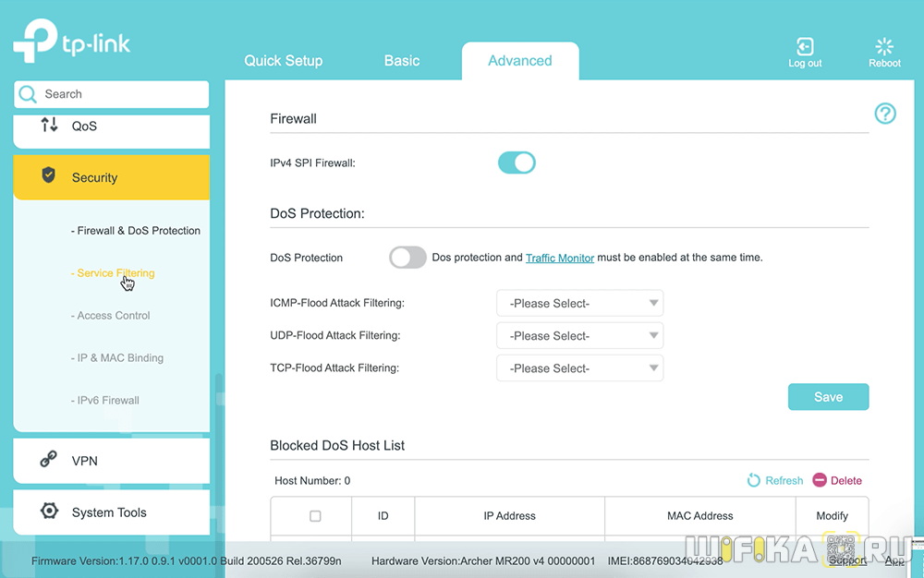Enable the DoS Protection toggle

[407, 258]
